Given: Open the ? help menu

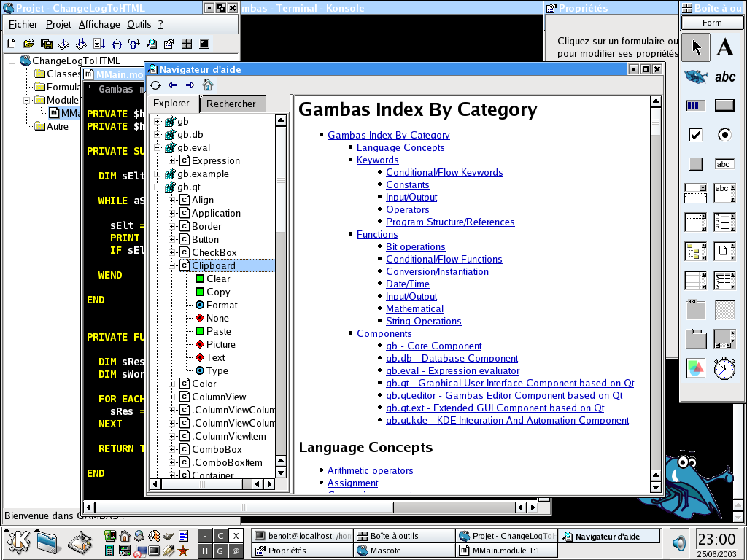Looking at the screenshot, I should click(160, 24).
